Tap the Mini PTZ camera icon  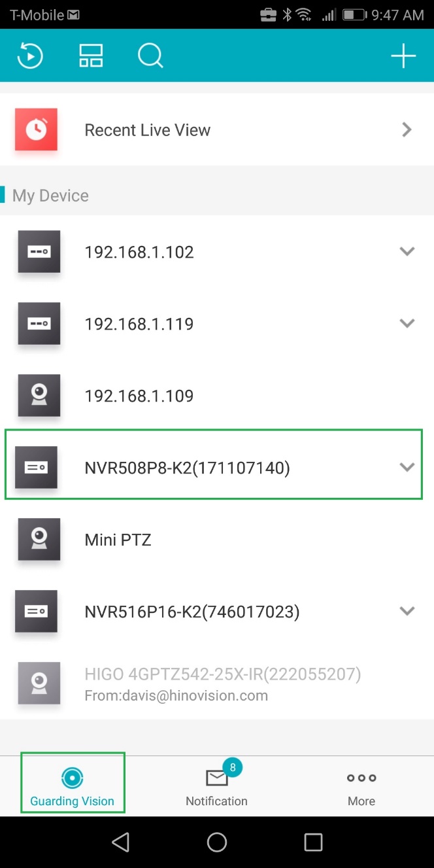pos(39,540)
